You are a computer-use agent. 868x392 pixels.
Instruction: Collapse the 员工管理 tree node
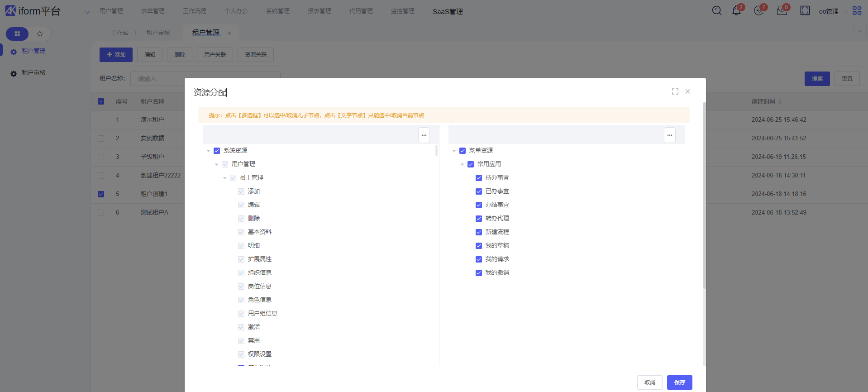click(224, 178)
